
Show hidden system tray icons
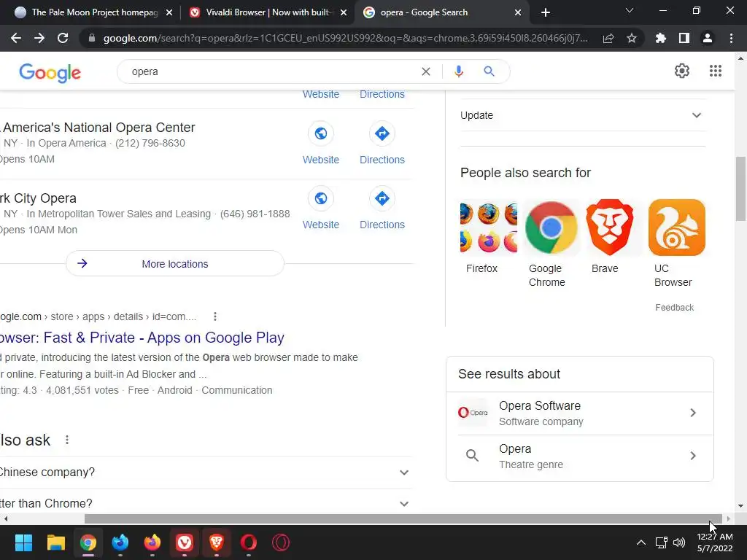click(641, 542)
